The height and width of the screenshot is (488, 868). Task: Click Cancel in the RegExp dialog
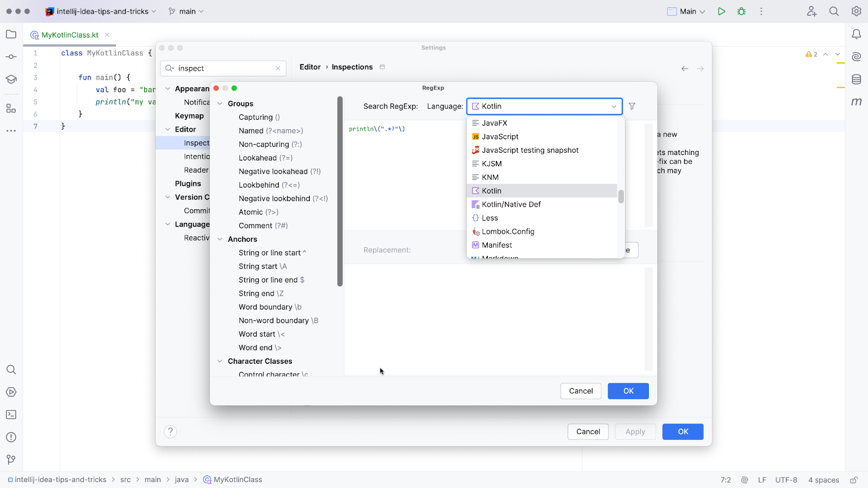(581, 391)
